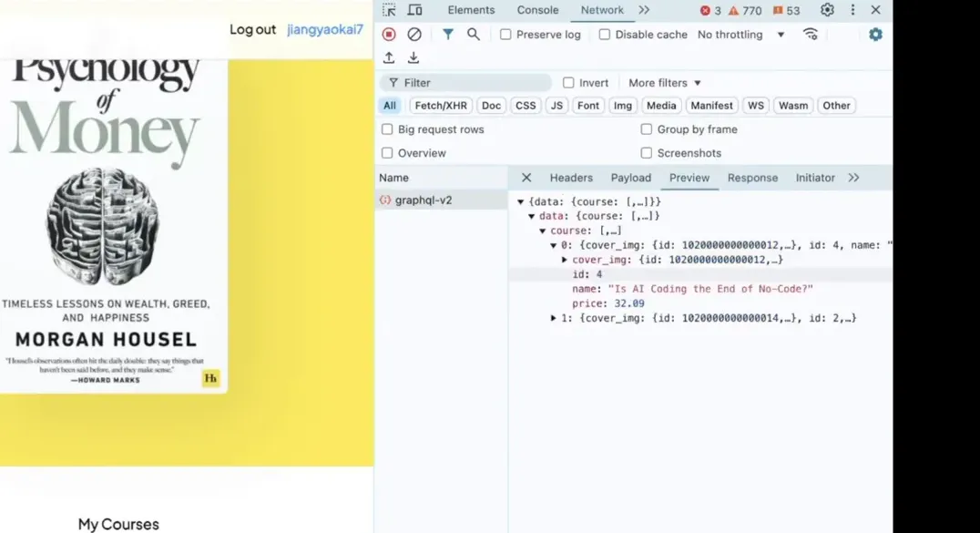Open the jiangyaokai7 profile link
The image size is (980, 533).
pos(325,29)
